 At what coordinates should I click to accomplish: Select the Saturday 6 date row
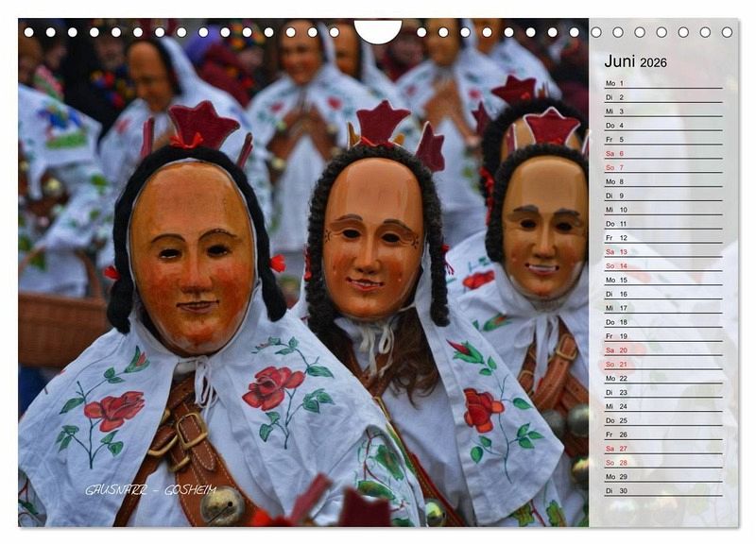click(x=661, y=153)
